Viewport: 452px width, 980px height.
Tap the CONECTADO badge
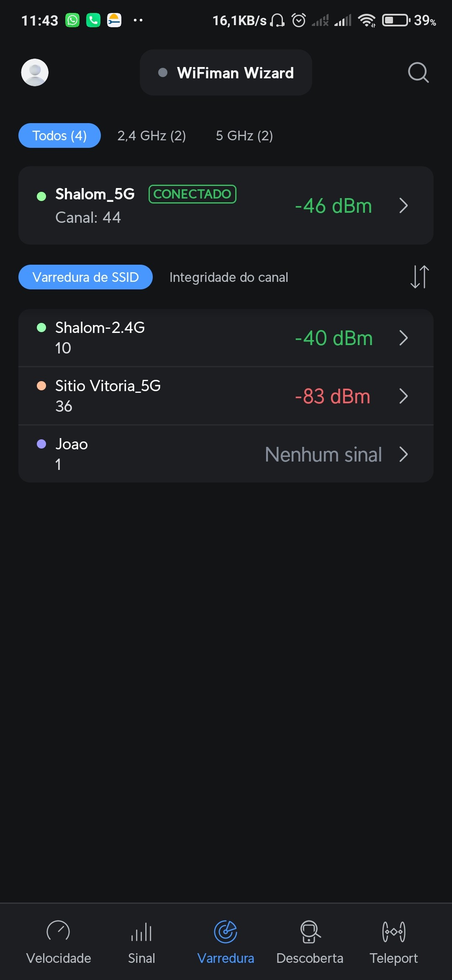[x=193, y=194]
